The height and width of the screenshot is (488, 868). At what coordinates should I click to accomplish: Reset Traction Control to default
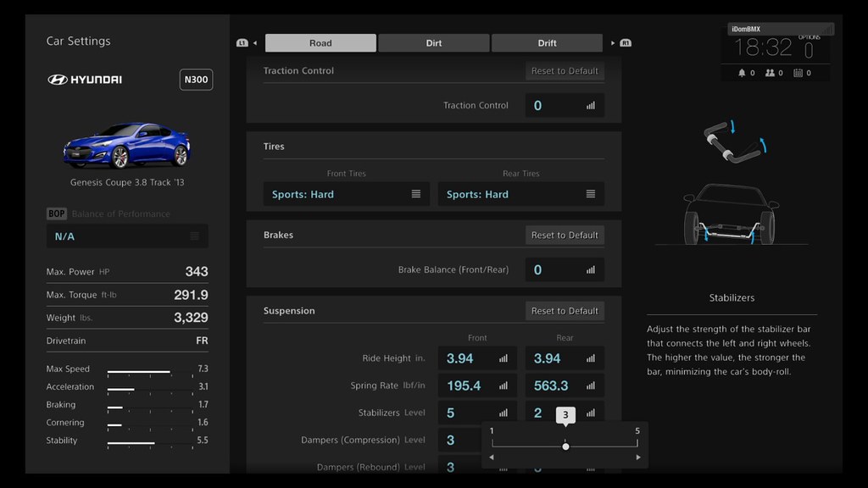click(x=565, y=71)
